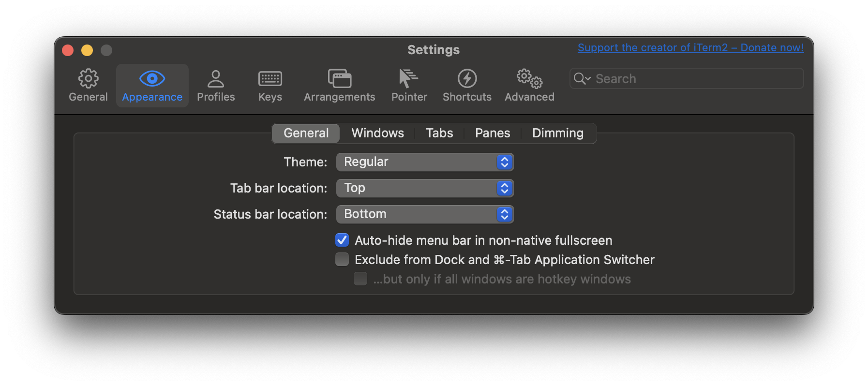Close the Settings window with red button

pyautogui.click(x=68, y=50)
